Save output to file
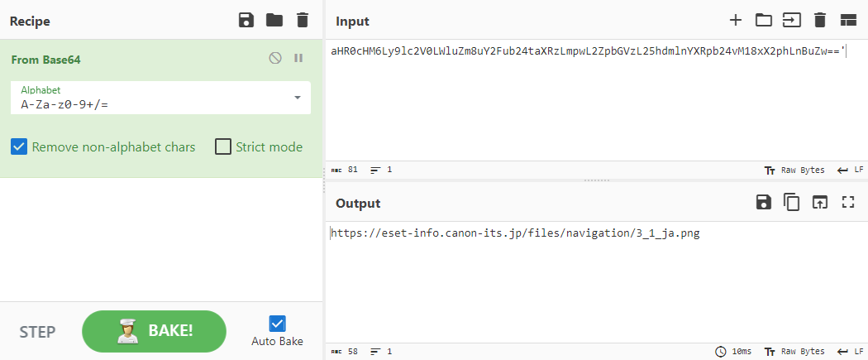This screenshot has width=868, height=360. 763,202
